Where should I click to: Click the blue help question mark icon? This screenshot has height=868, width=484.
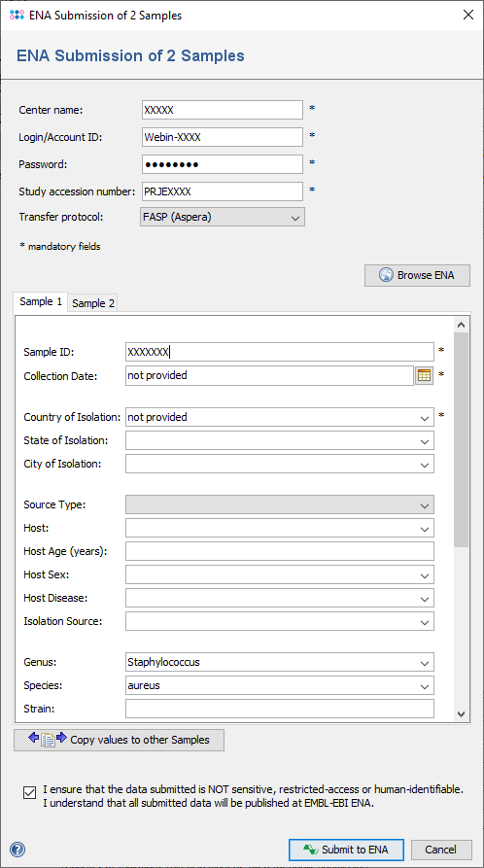17,850
